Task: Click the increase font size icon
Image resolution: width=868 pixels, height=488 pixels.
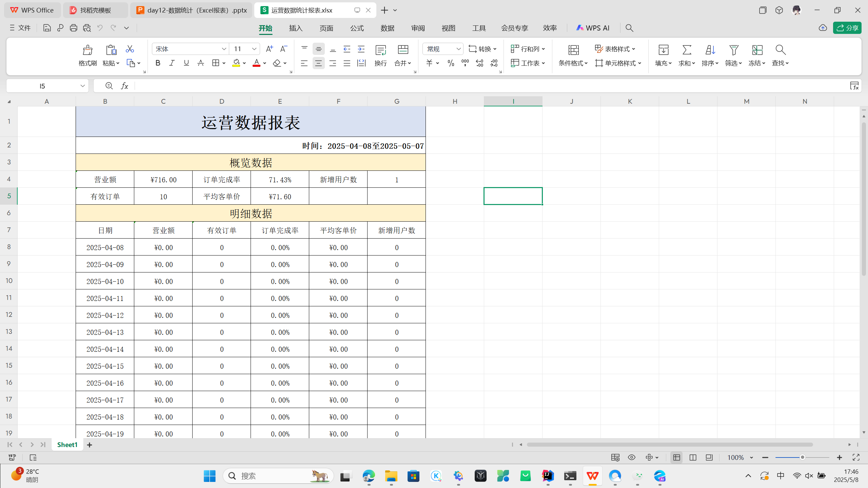Action: click(x=269, y=49)
